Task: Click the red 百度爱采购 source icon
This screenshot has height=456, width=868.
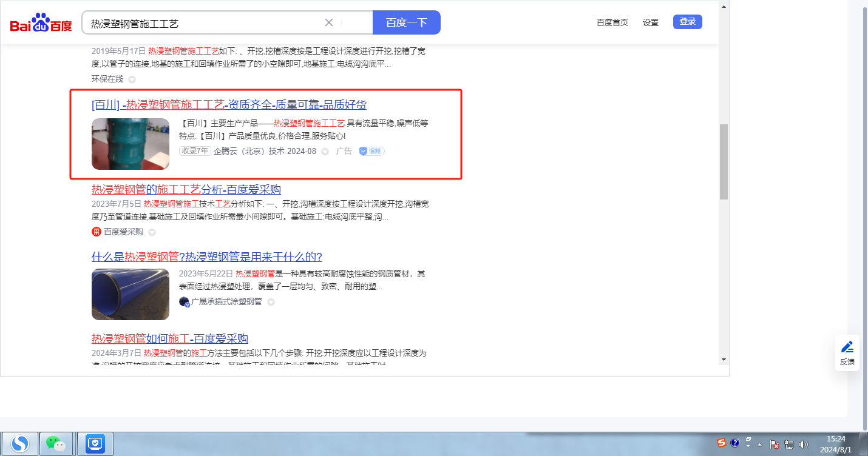Action: [x=97, y=232]
